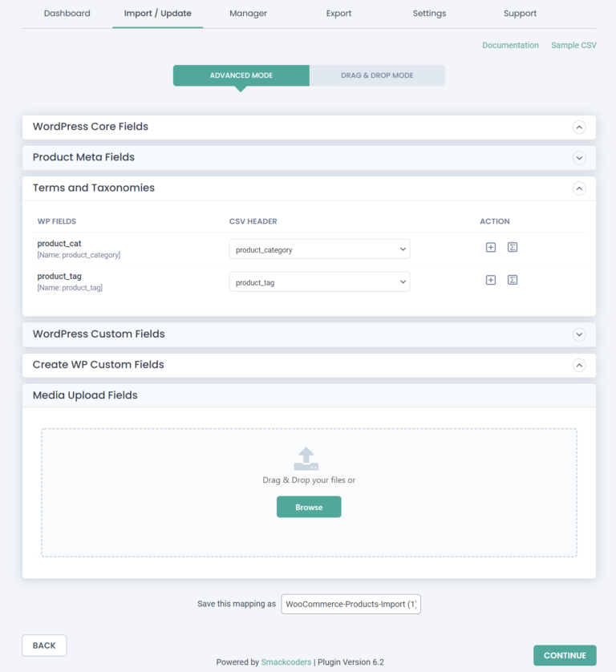
Task: Click the Save this mapping as field
Action: [351, 604]
